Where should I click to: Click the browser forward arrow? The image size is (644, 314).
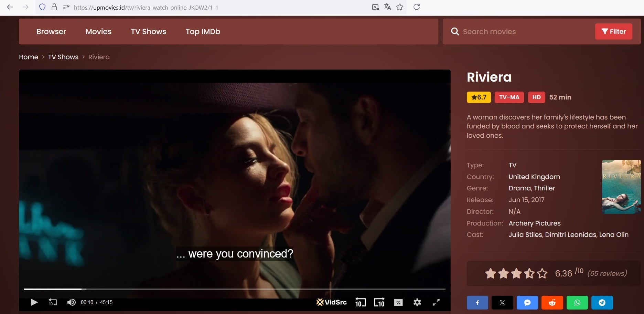[25, 7]
